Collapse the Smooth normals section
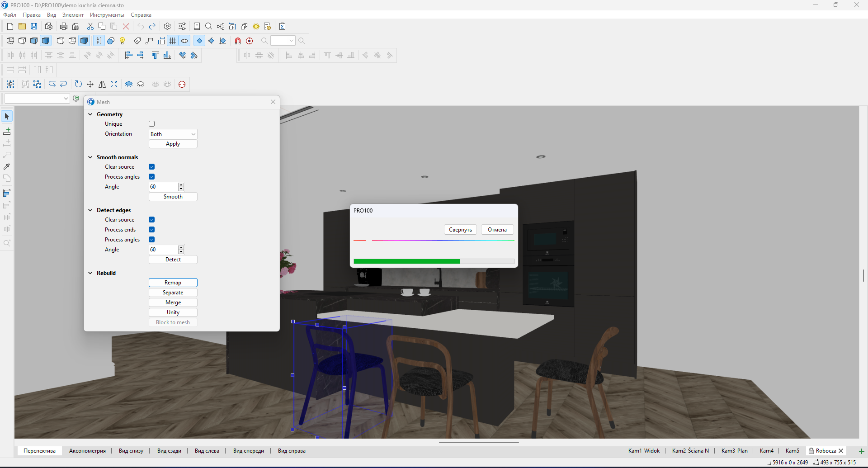Viewport: 868px width, 468px height. (x=90, y=157)
